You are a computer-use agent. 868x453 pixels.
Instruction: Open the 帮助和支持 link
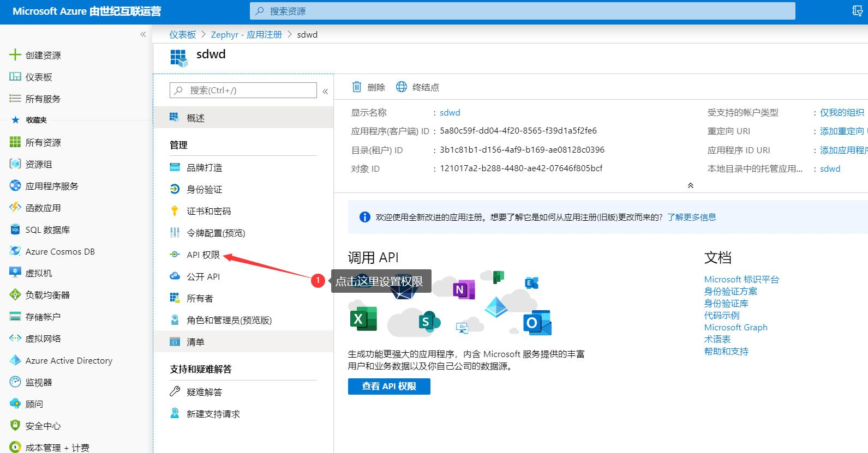(726, 351)
